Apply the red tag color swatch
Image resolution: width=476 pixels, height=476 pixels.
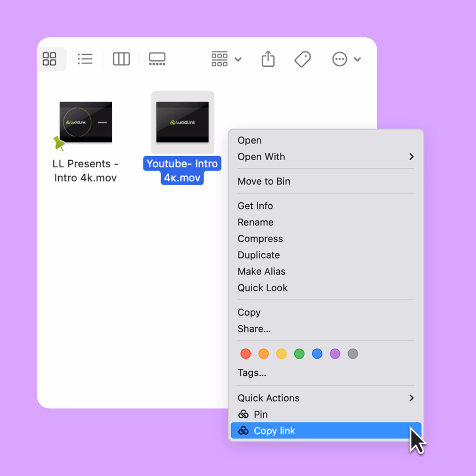[x=246, y=353]
